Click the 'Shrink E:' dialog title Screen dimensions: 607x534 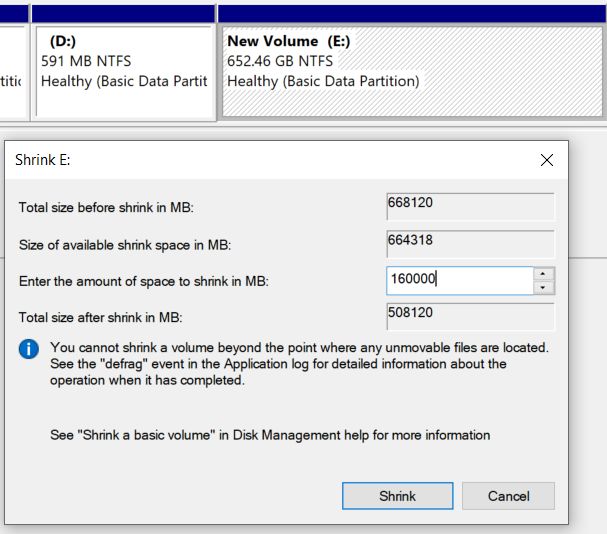(x=43, y=160)
